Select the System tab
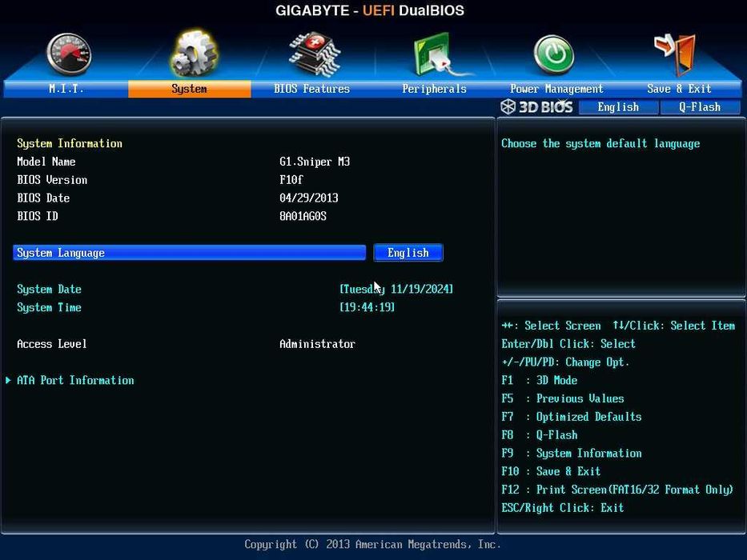The height and width of the screenshot is (560, 747). coord(189,89)
